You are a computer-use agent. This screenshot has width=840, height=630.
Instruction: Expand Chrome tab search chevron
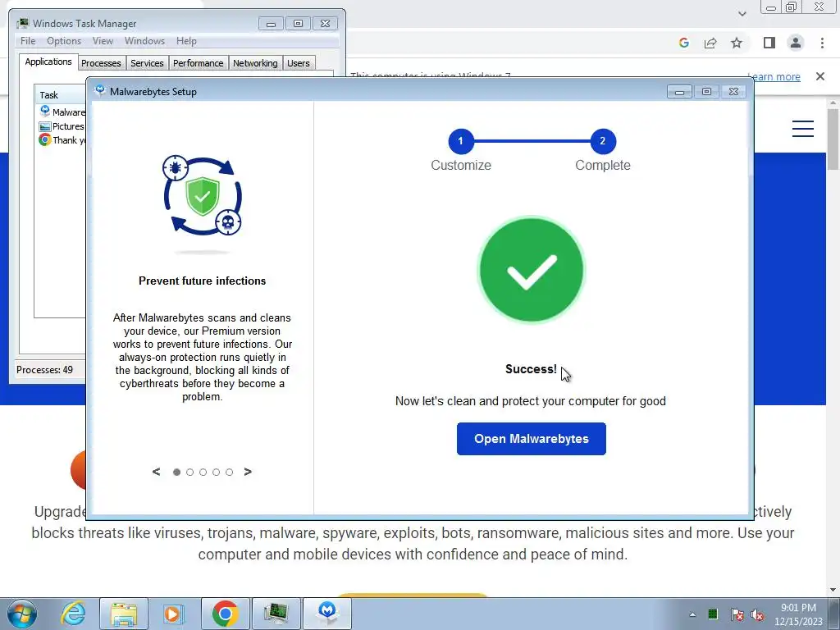tap(742, 13)
